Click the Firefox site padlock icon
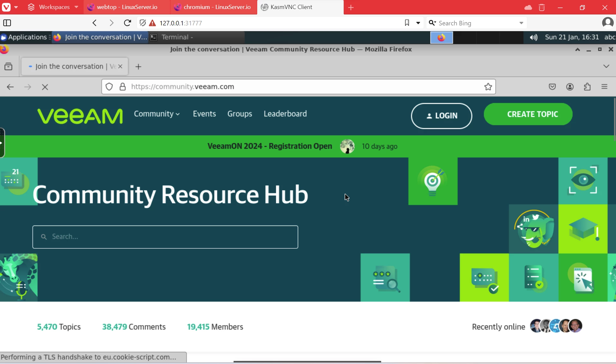Viewport: 616px width, 364px height. click(x=122, y=87)
